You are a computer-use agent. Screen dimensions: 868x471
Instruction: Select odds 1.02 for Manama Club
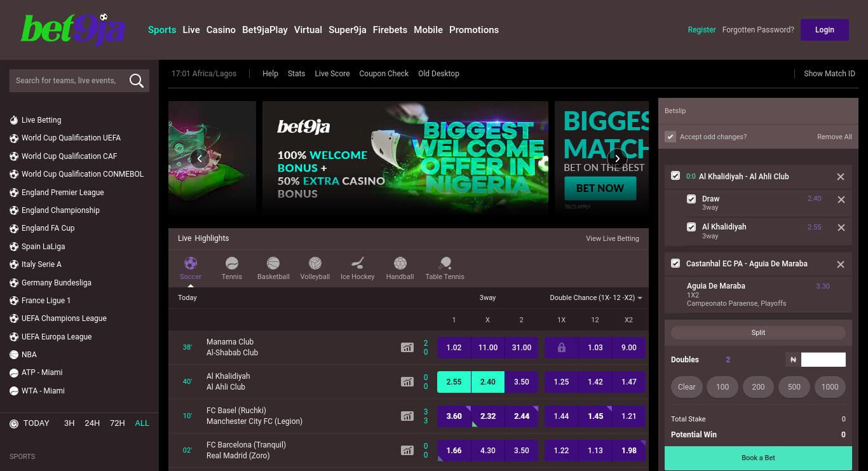(454, 348)
